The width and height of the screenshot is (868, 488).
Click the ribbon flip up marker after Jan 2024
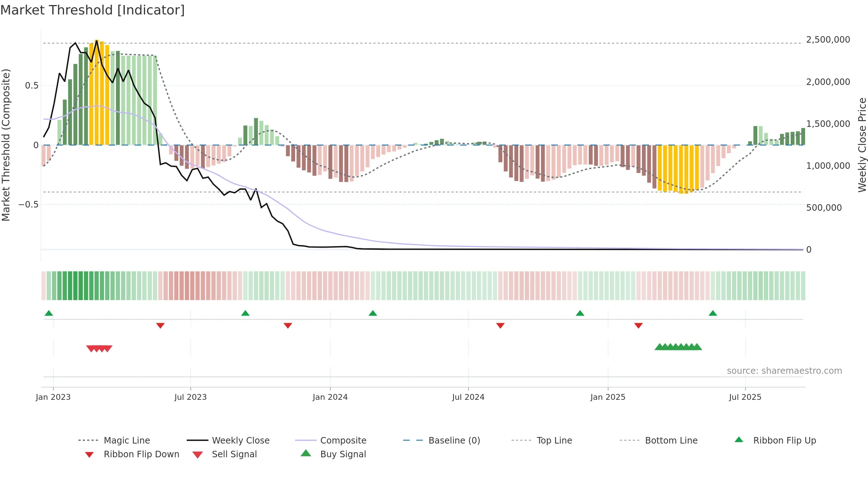[x=373, y=313]
